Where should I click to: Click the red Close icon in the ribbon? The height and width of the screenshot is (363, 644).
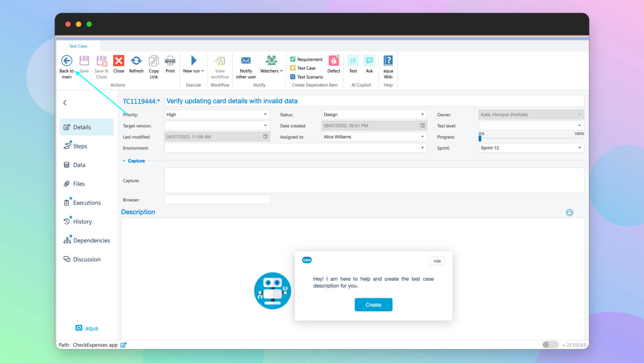(x=119, y=61)
